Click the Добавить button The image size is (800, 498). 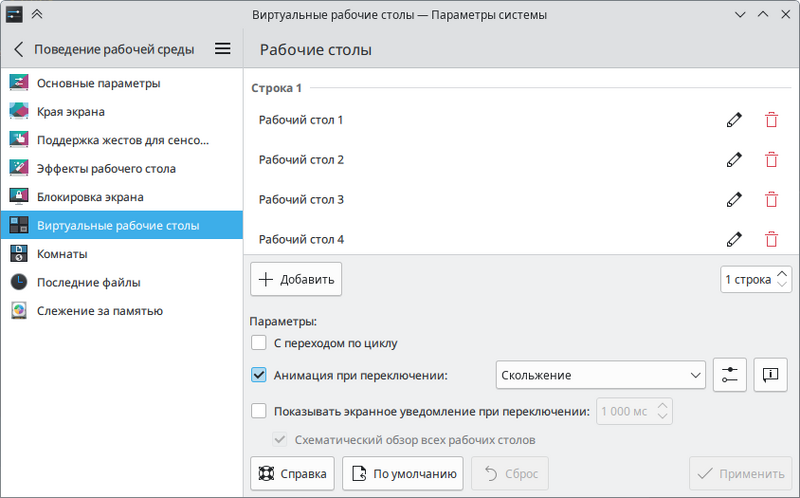(296, 279)
